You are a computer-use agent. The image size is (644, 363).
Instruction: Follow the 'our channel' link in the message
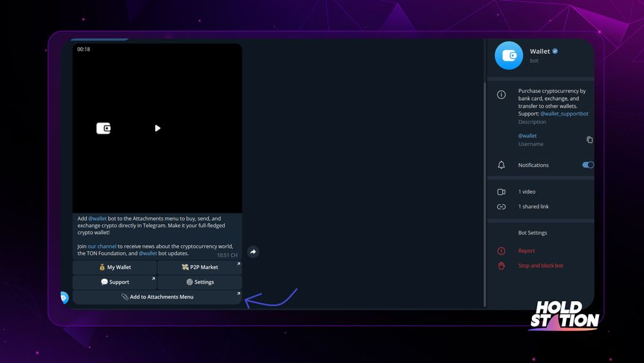click(102, 246)
